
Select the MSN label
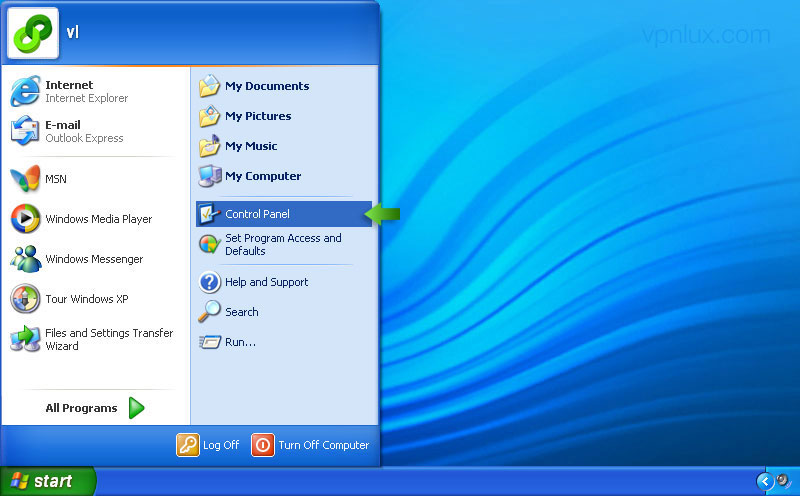click(x=56, y=179)
